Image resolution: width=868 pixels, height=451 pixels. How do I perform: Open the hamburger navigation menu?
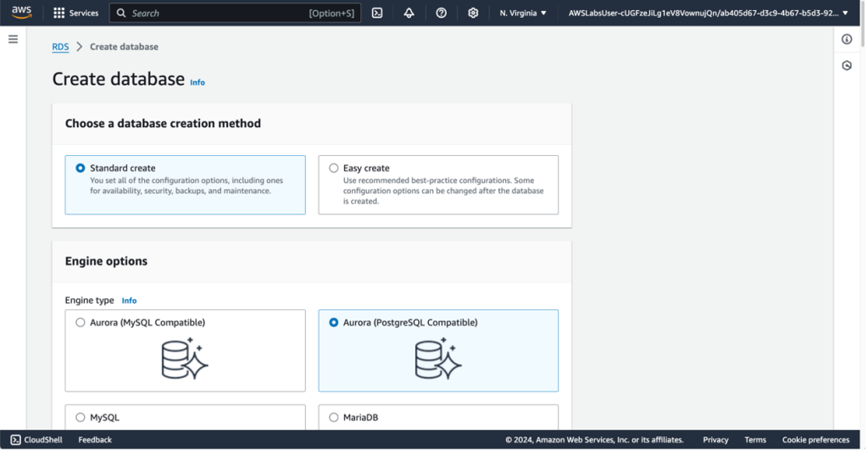(14, 39)
